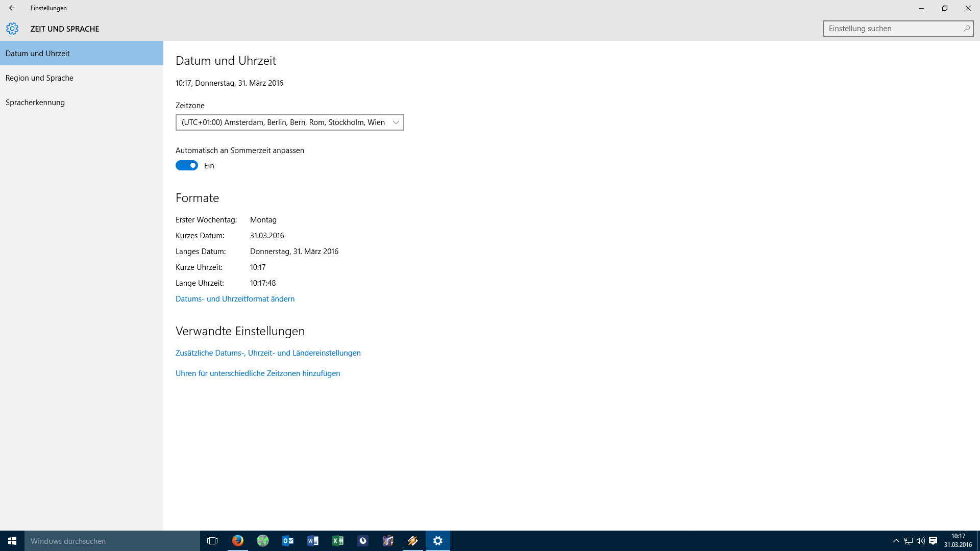Click the search magnifier icon
Screen dimensions: 980x551
point(966,29)
